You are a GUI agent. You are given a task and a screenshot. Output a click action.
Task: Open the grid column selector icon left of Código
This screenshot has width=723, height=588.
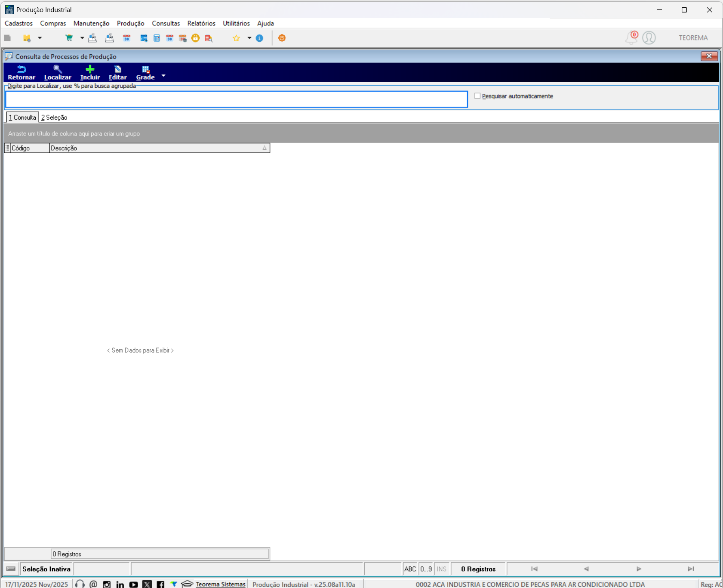point(7,148)
